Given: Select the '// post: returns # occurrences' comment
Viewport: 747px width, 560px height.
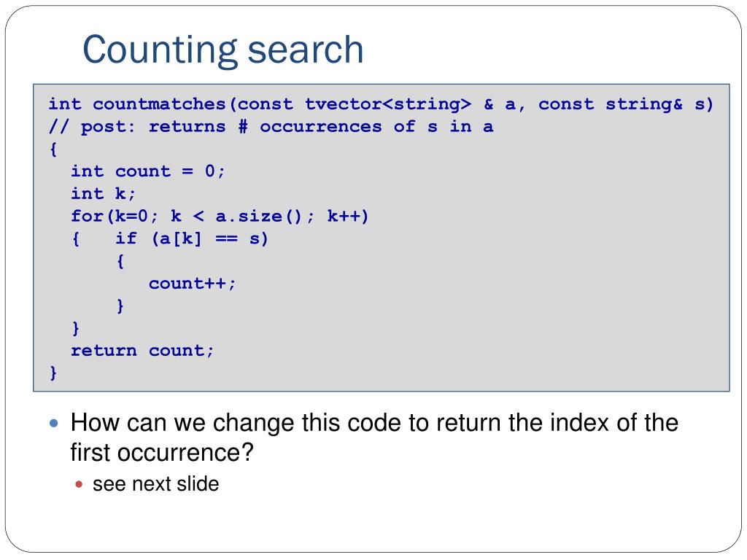Looking at the screenshot, I should click(x=271, y=127).
